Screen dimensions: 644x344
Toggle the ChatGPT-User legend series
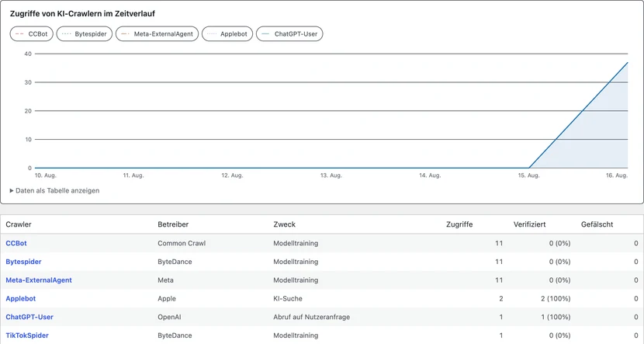(x=289, y=34)
